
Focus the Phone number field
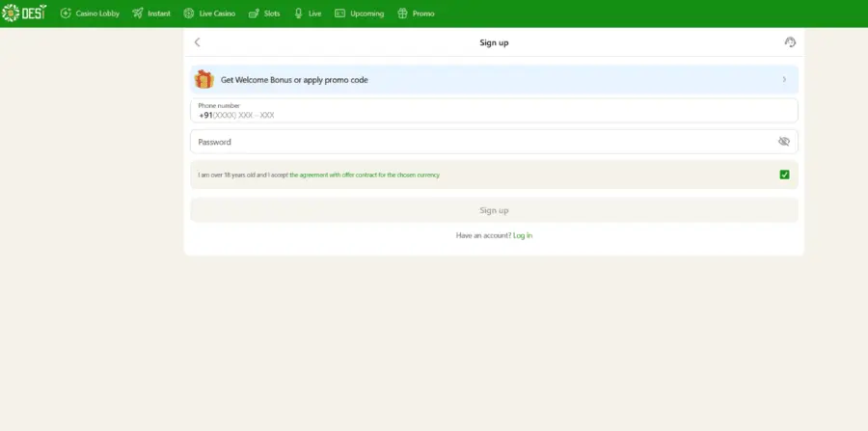coord(495,111)
